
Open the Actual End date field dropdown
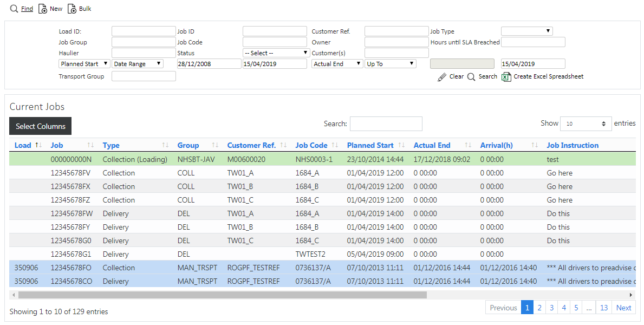tap(337, 64)
